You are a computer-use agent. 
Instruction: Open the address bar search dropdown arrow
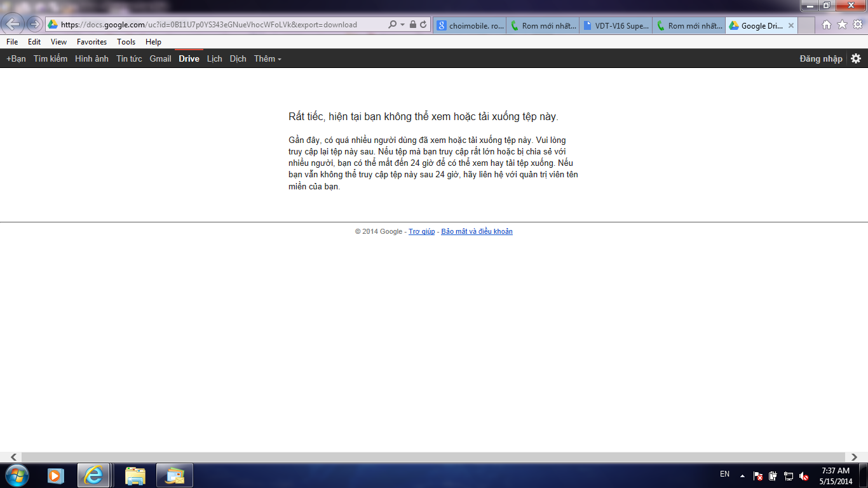click(x=402, y=25)
